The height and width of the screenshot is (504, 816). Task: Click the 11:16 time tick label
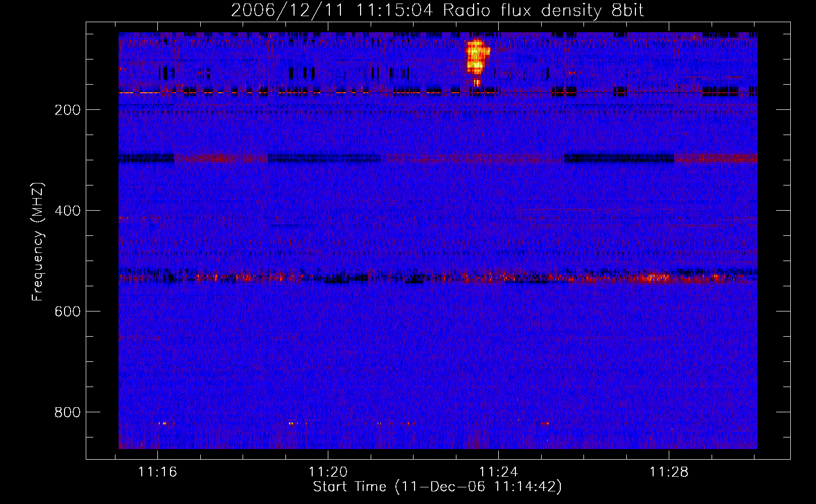coord(158,472)
